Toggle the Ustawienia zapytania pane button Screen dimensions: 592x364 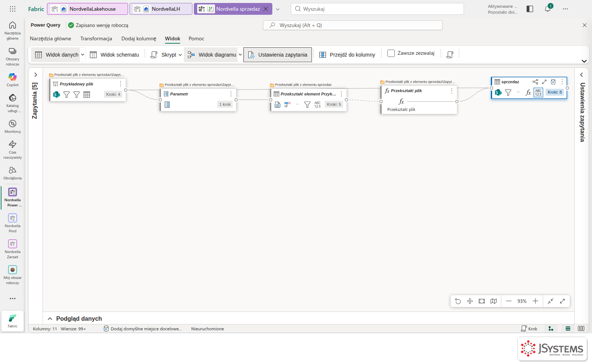click(277, 55)
